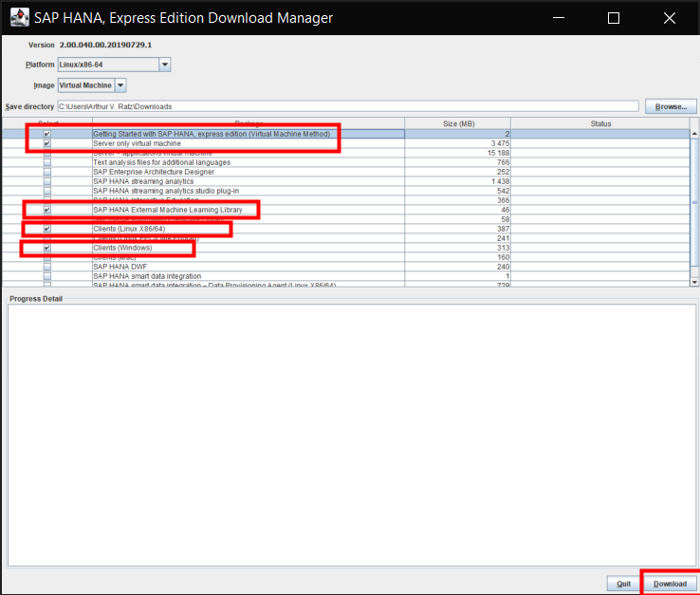Viewport: 700px width, 595px height.
Task: Select 'Clients (Windows)' package text
Action: click(122, 248)
